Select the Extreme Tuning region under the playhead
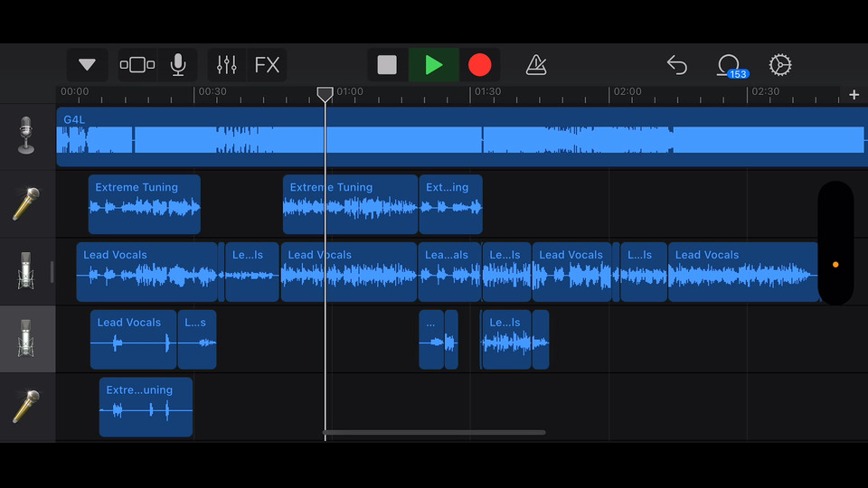 [x=350, y=204]
